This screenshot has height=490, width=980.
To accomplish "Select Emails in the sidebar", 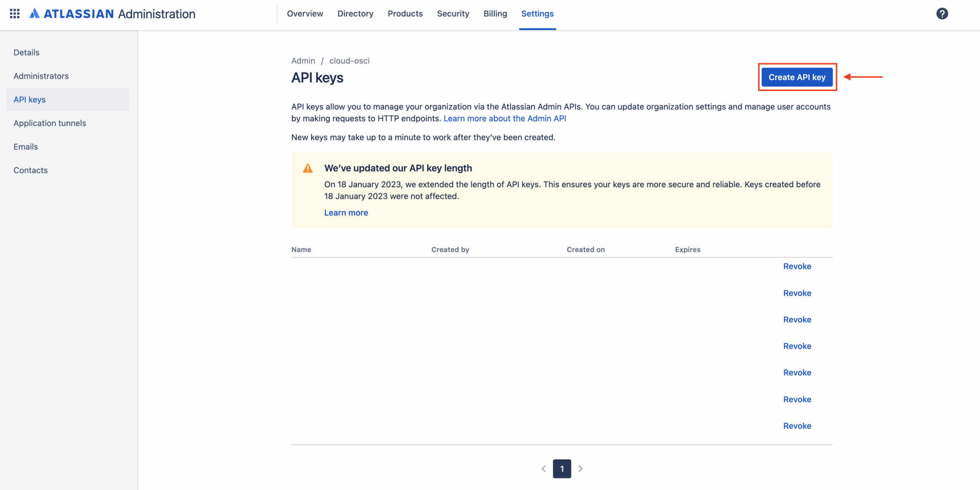I will (x=25, y=147).
